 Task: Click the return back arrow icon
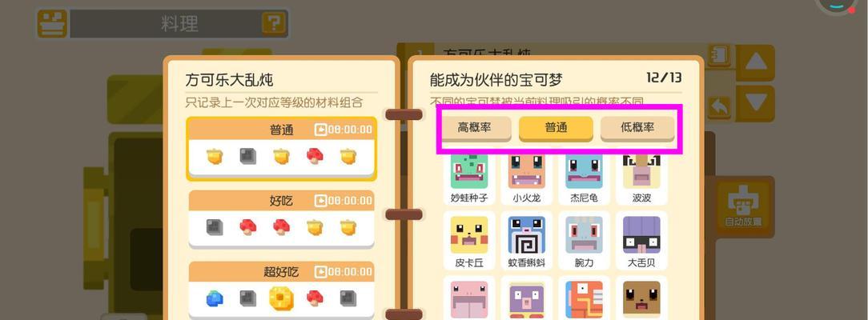(x=718, y=108)
